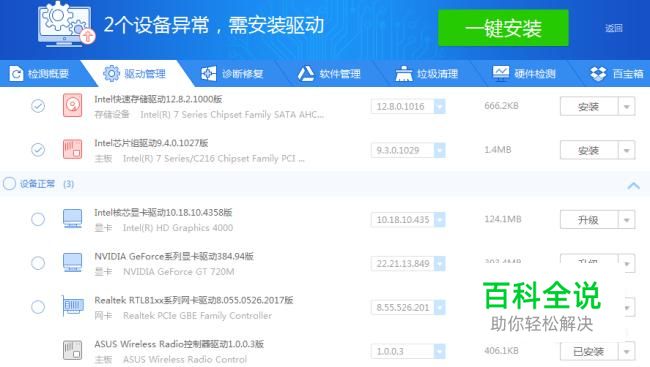The width and height of the screenshot is (650, 367).
Task: Click 升级 button for Intel核芯显卡驱动
Action: [x=589, y=220]
